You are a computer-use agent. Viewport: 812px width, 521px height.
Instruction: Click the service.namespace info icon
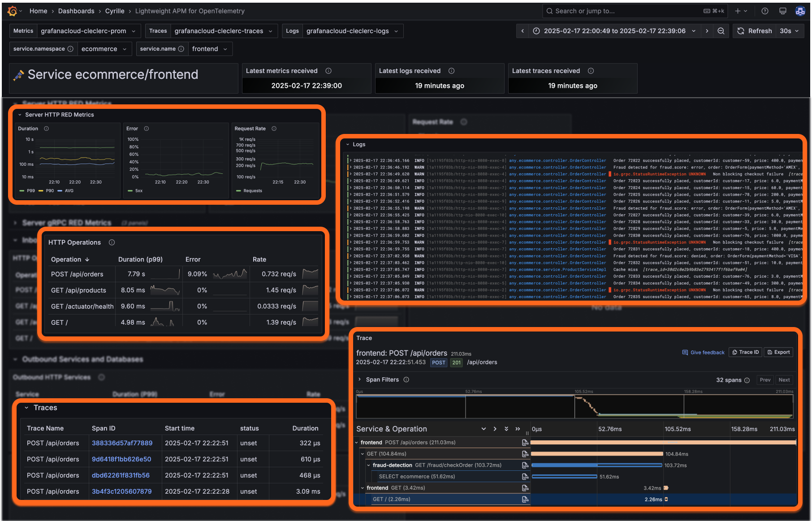click(x=70, y=49)
